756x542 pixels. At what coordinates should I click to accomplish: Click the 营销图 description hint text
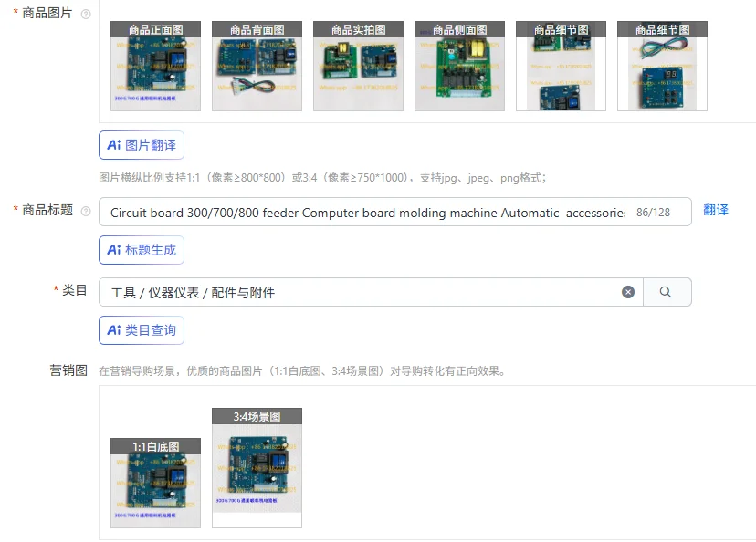point(302,371)
